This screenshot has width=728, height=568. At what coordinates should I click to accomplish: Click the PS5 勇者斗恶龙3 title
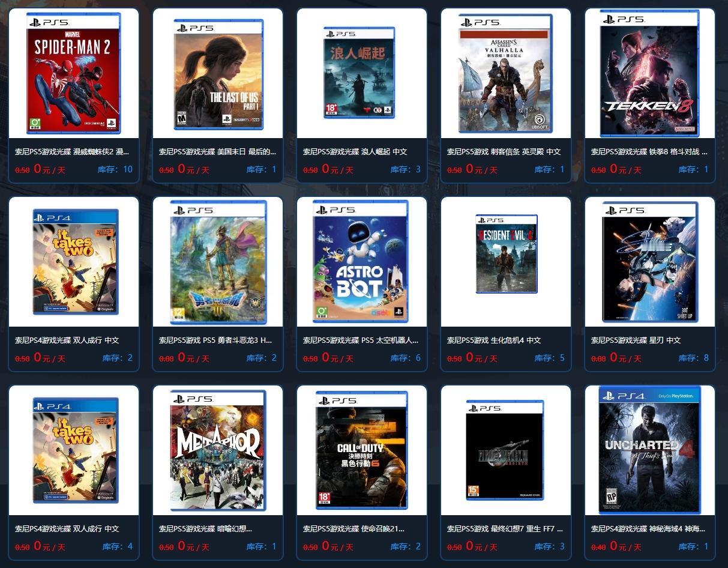click(215, 340)
